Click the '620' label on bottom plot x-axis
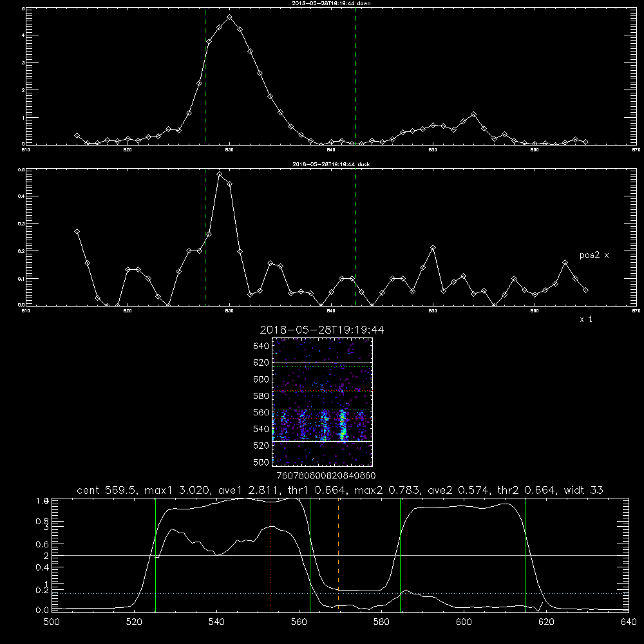Viewport: 644px width, 644px height. [x=547, y=622]
